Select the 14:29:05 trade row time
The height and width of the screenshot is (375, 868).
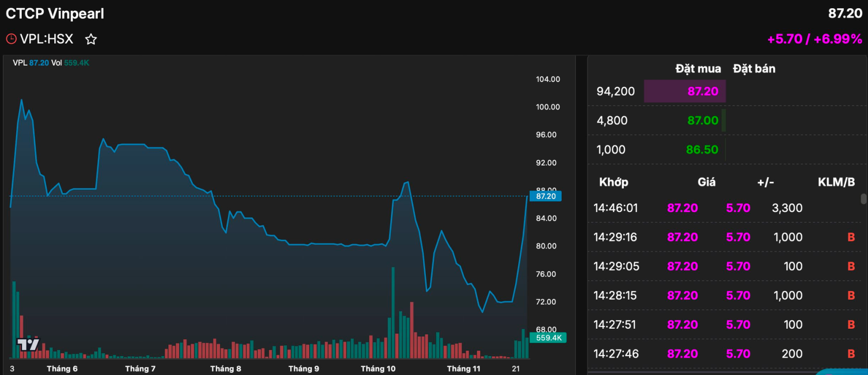pos(616,266)
